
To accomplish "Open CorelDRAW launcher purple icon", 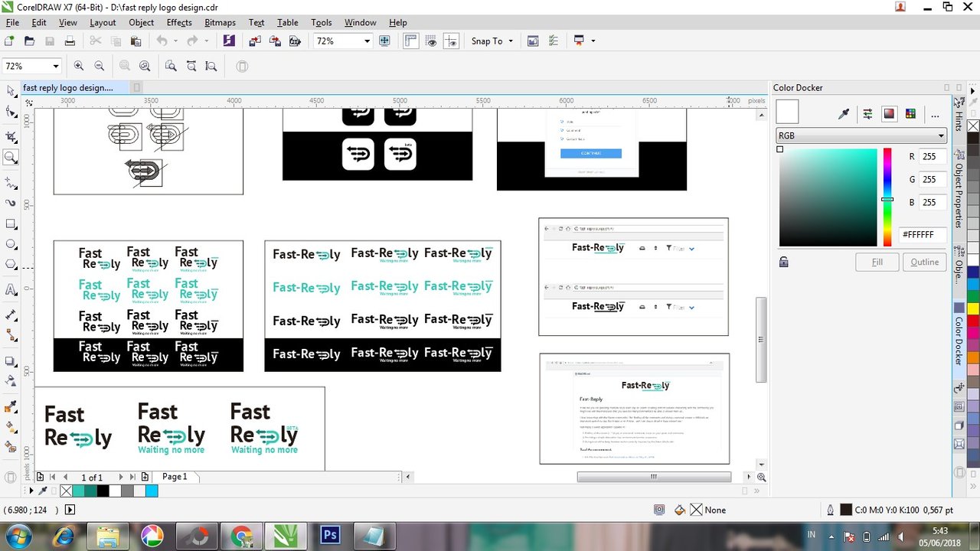I will point(229,41).
